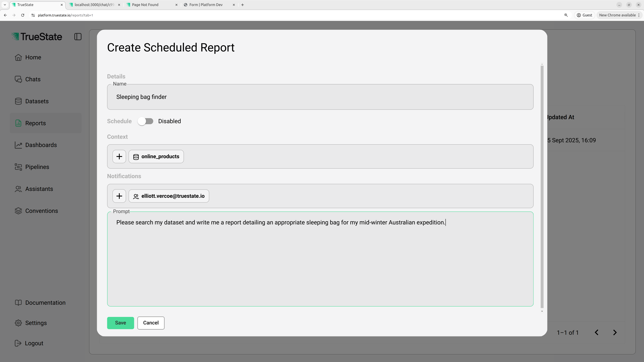
Task: Open the Conventions sidebar icon
Action: pyautogui.click(x=18, y=211)
